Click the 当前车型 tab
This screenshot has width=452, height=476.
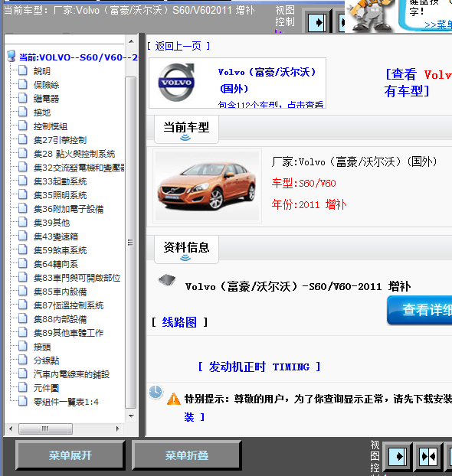pos(186,129)
